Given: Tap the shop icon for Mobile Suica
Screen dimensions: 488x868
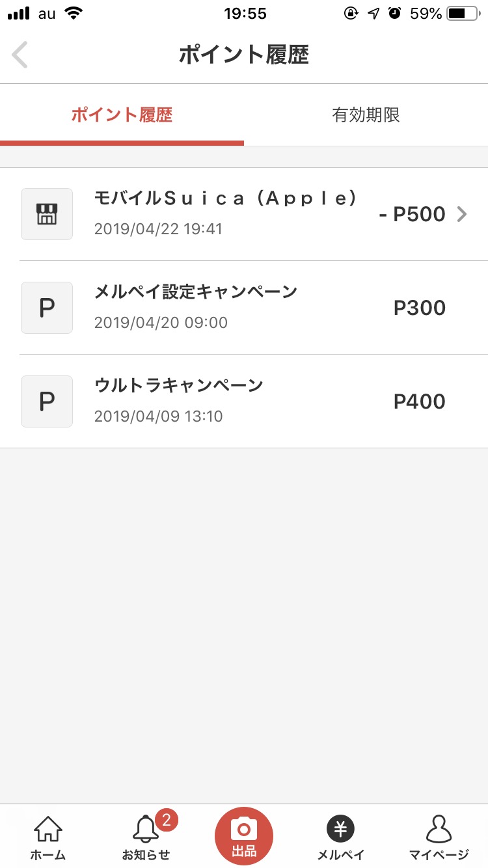Looking at the screenshot, I should (47, 214).
